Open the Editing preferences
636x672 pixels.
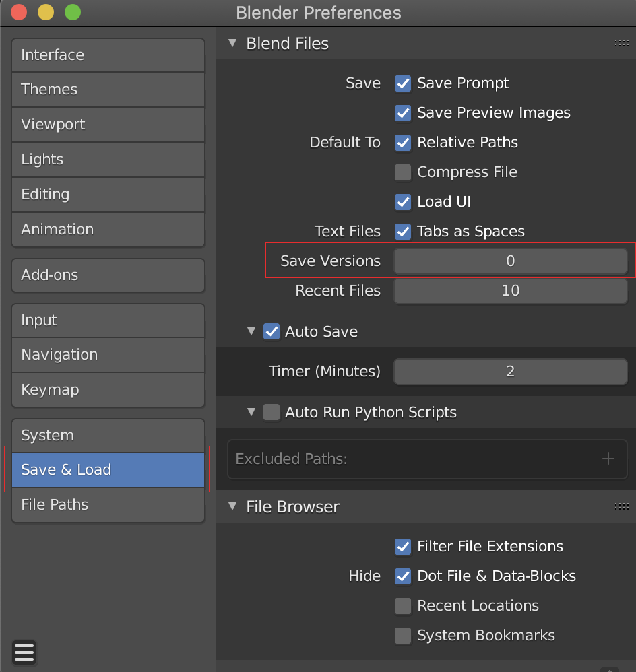(x=108, y=195)
